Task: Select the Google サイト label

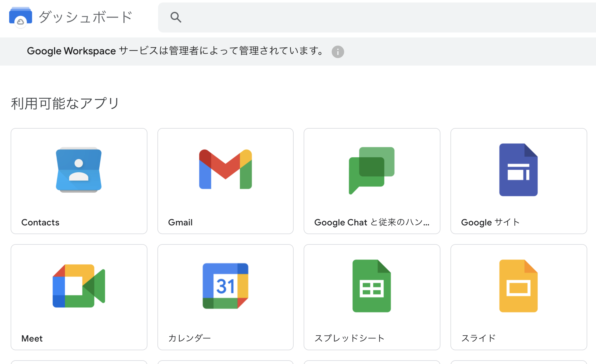Action: 490,222
